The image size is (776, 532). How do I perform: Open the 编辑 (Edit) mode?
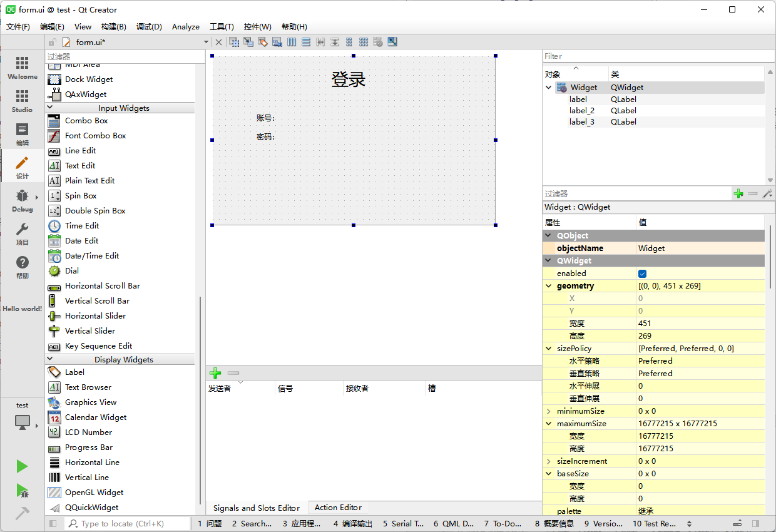[23, 134]
